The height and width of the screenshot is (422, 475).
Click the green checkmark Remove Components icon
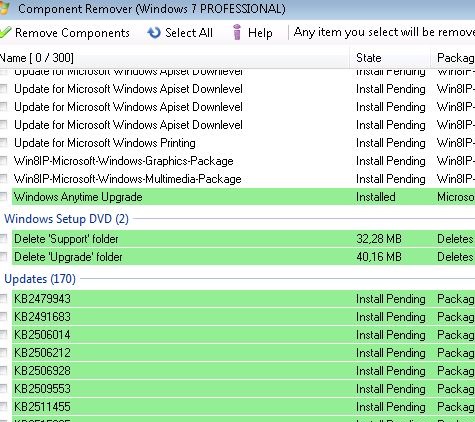tap(5, 32)
